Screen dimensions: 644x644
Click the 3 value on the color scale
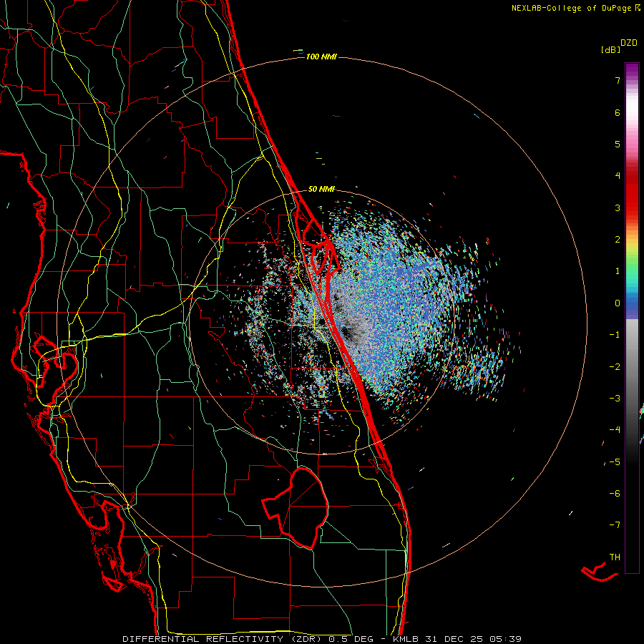tap(618, 208)
